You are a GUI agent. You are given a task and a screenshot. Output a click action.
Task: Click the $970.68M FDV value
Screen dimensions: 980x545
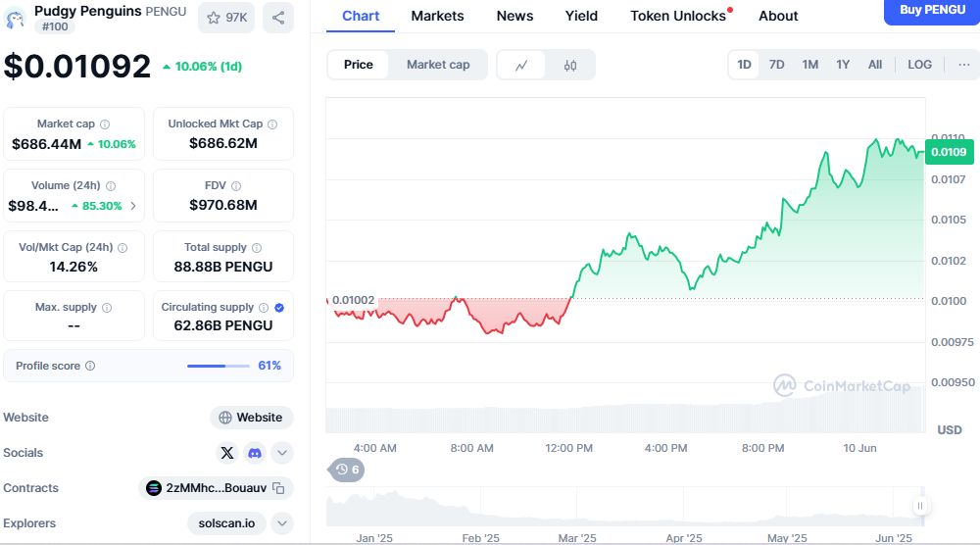(223, 205)
